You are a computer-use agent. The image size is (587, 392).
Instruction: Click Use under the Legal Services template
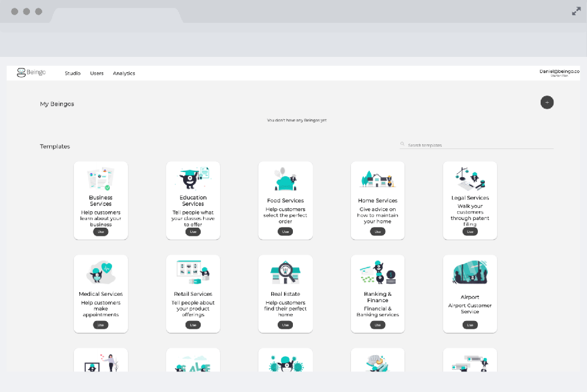click(x=470, y=231)
